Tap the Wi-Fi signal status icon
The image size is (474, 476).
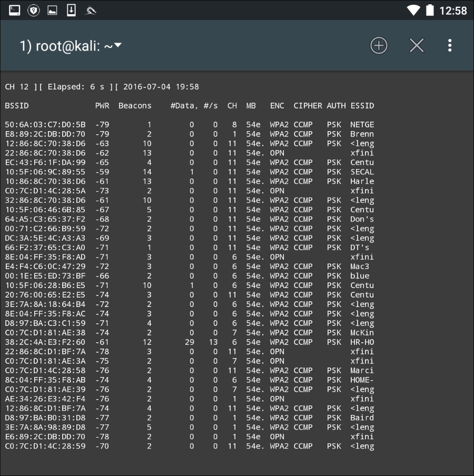[414, 10]
